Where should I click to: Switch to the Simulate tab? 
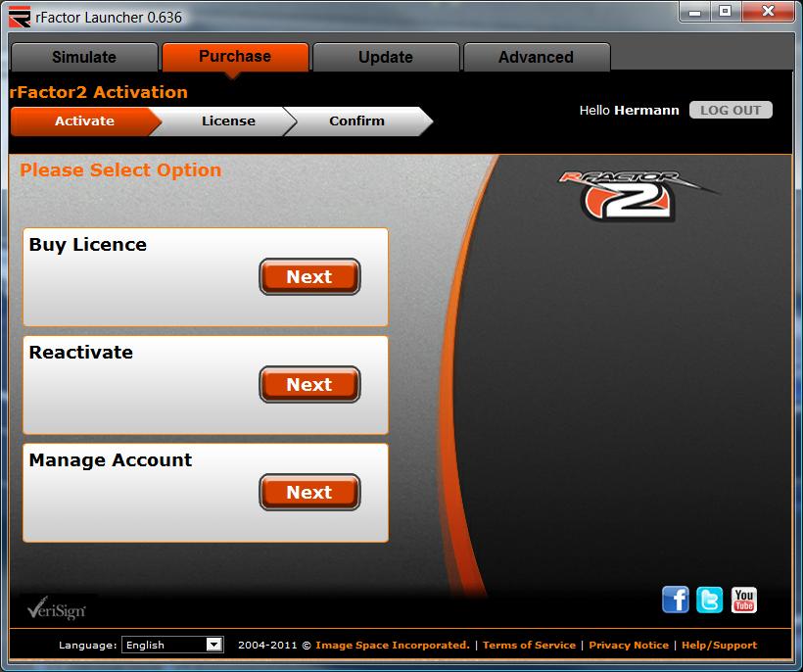(84, 57)
